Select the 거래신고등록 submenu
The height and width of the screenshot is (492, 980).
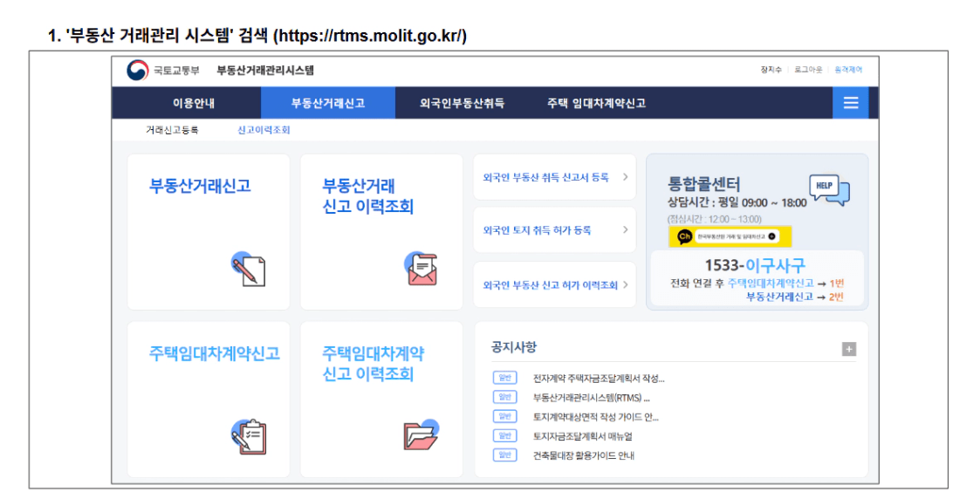[x=173, y=130]
